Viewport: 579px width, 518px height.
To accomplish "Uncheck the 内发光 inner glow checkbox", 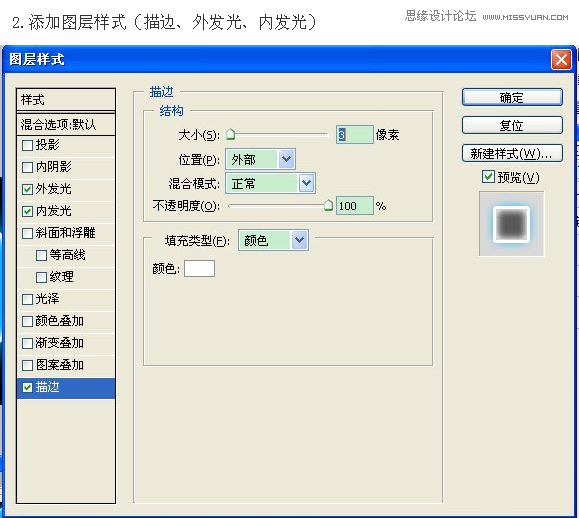I will [x=27, y=211].
